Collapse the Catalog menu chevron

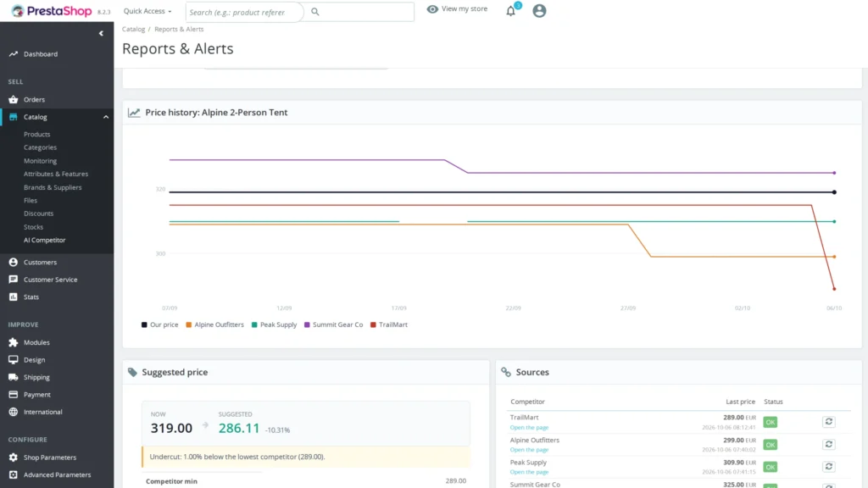click(106, 117)
